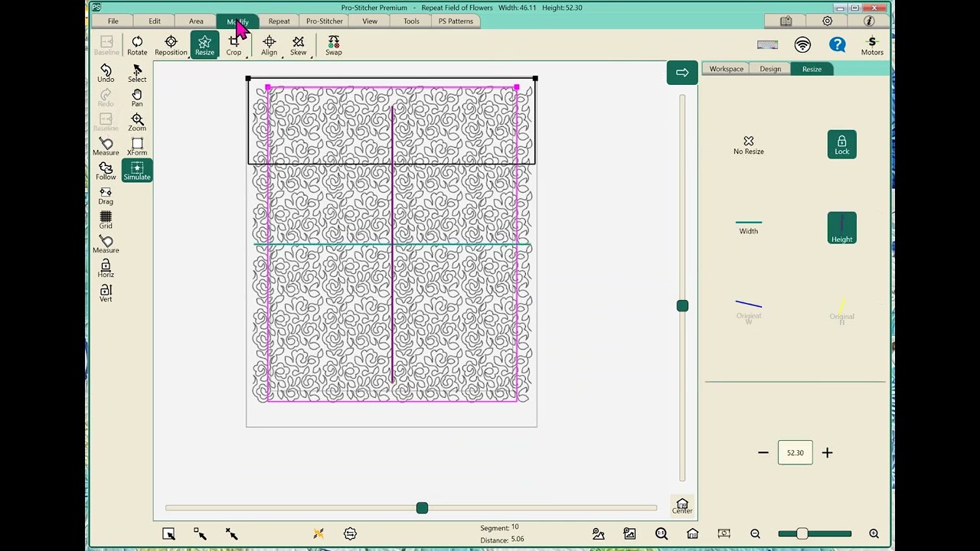This screenshot has height=551, width=980.
Task: Activate the Zoom magnifier tool
Action: point(137,122)
